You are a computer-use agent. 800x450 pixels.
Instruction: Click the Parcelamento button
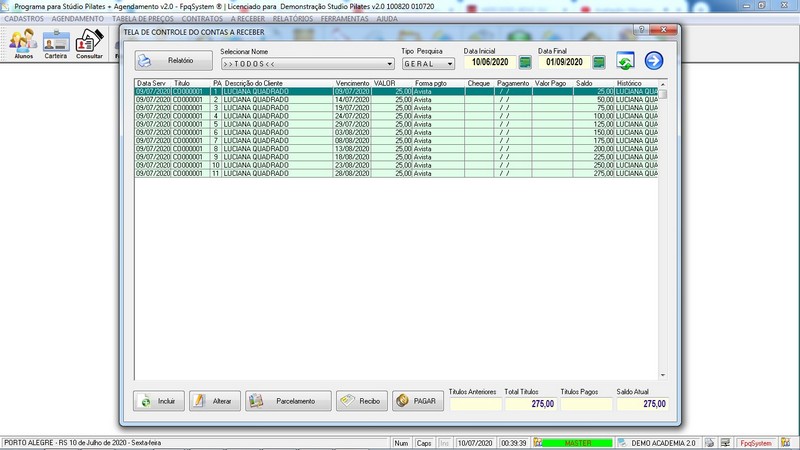(x=288, y=401)
